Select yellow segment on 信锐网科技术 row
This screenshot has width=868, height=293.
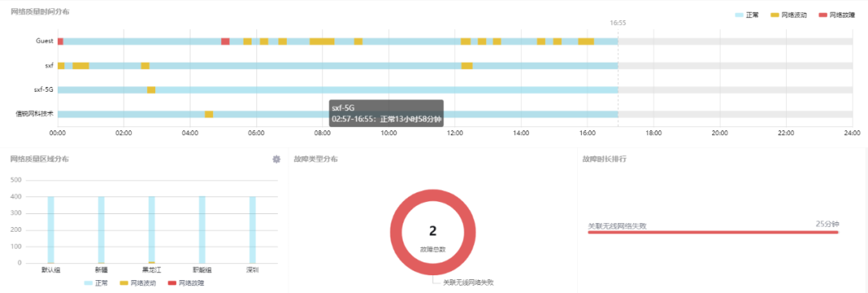point(209,114)
